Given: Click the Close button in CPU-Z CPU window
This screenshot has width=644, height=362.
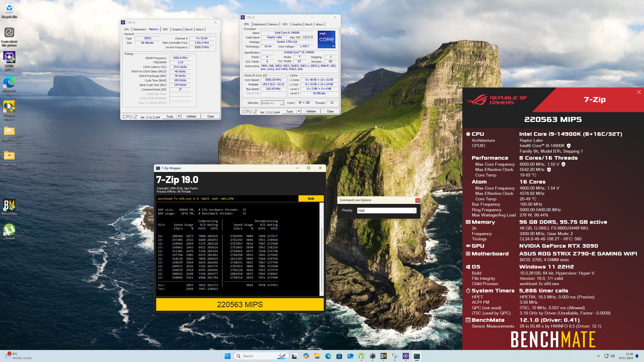Looking at the screenshot, I should (x=330, y=111).
